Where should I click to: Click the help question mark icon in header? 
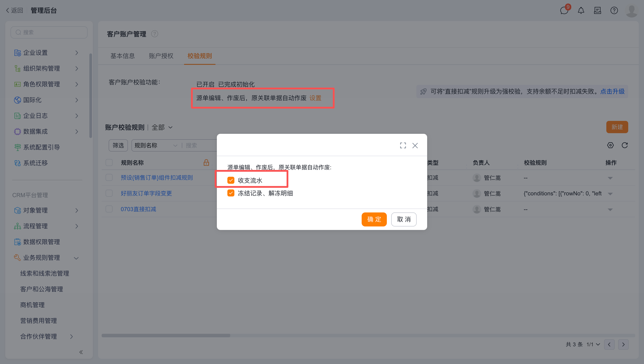click(x=614, y=10)
